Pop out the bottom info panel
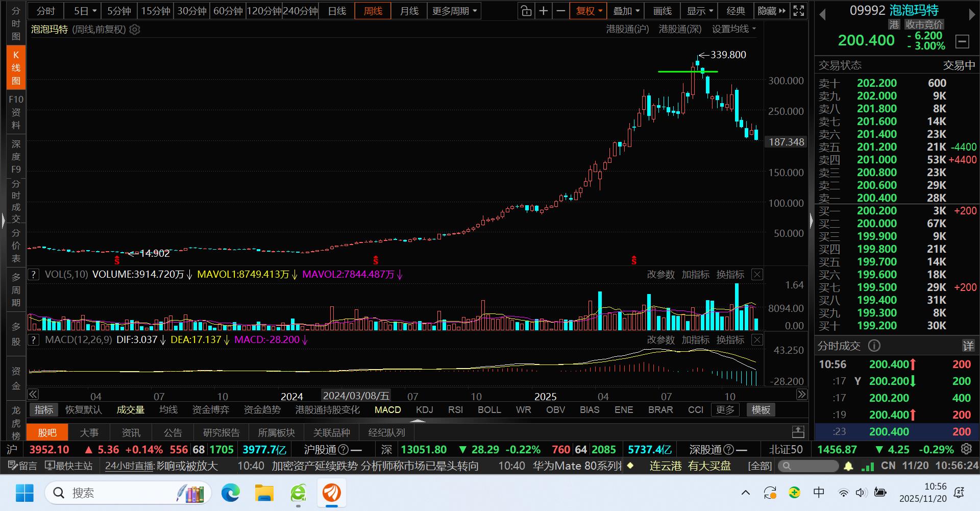 [x=798, y=432]
